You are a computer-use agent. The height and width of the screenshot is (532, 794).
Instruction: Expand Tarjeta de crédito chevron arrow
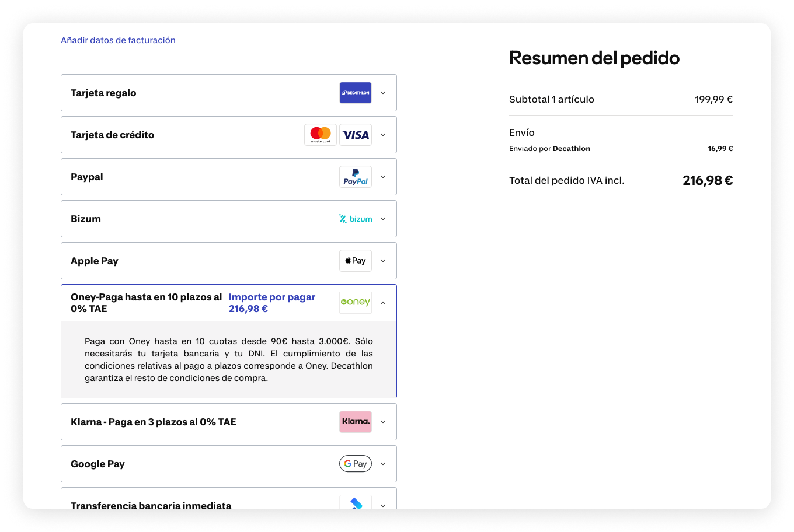click(x=383, y=135)
